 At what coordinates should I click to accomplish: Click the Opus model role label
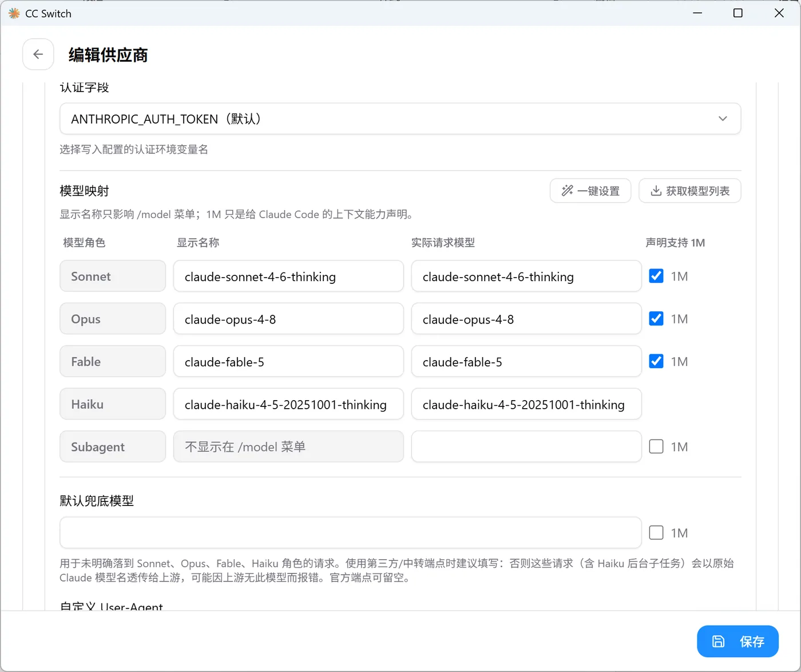(x=113, y=319)
